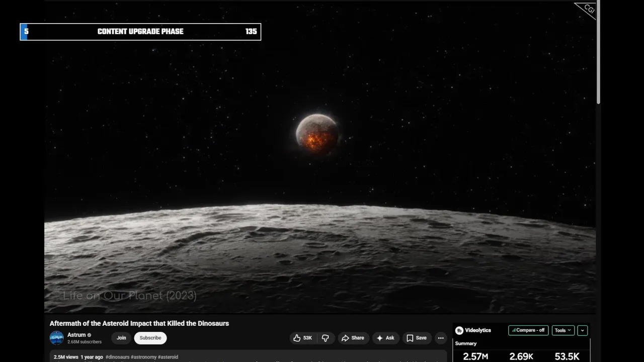644x362 pixels.
Task: Click the #asteroid hashtag
Action: 168,357
